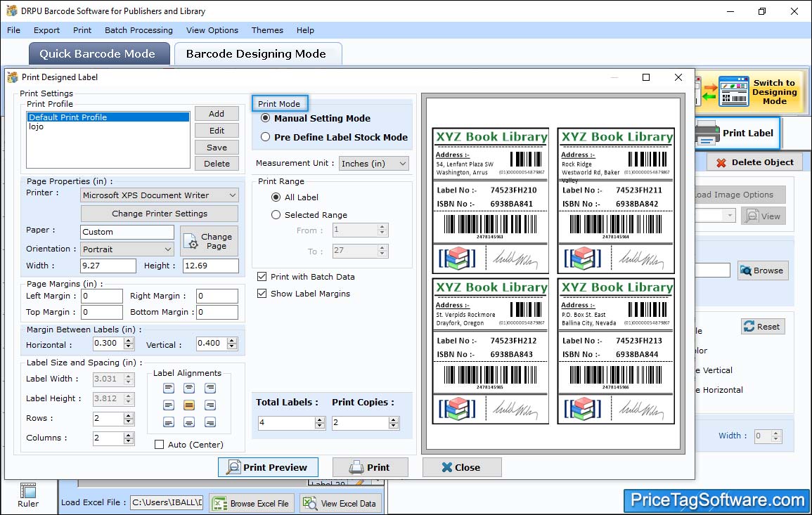Viewport: 812px width, 515px height.
Task: Click the Browse button in background window
Action: (x=763, y=270)
